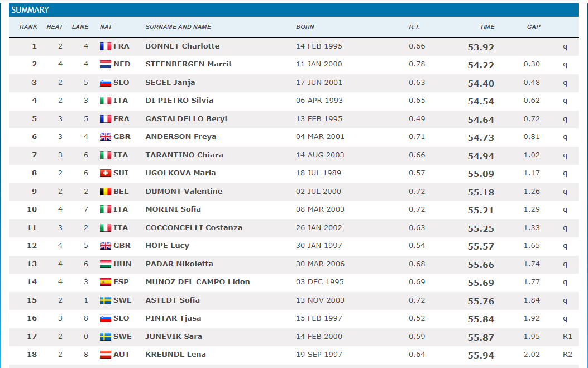The width and height of the screenshot is (588, 368).
Task: Click on TARANTINO Chiara's name
Action: point(184,155)
